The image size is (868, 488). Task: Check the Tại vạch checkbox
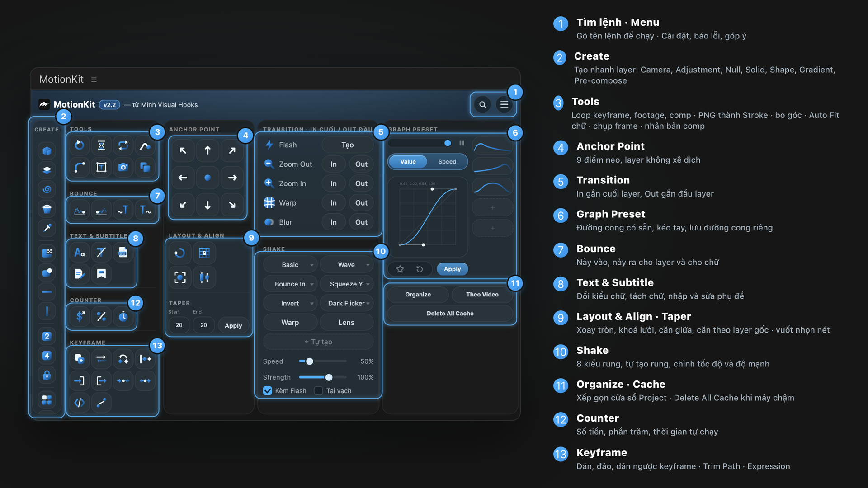tap(318, 390)
